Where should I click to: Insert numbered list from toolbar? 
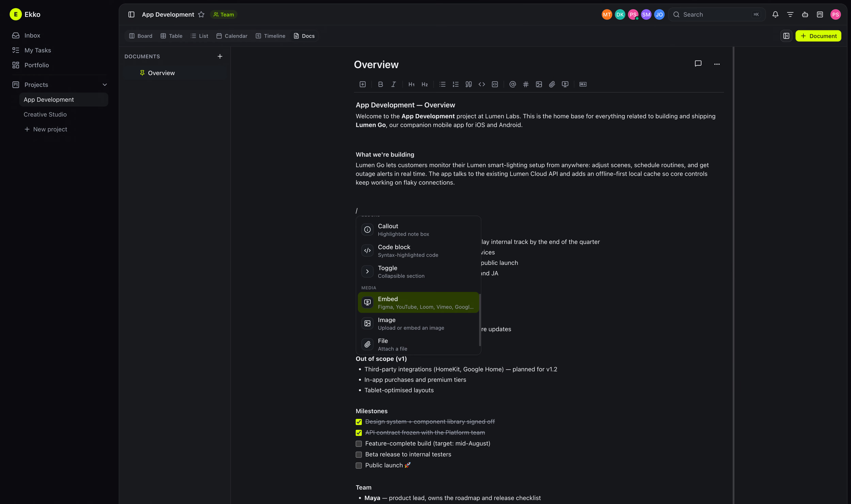455,84
